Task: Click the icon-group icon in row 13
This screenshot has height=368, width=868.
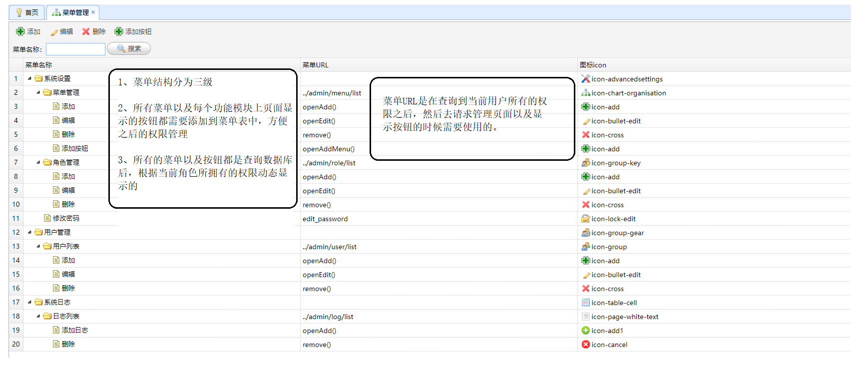Action: 586,247
